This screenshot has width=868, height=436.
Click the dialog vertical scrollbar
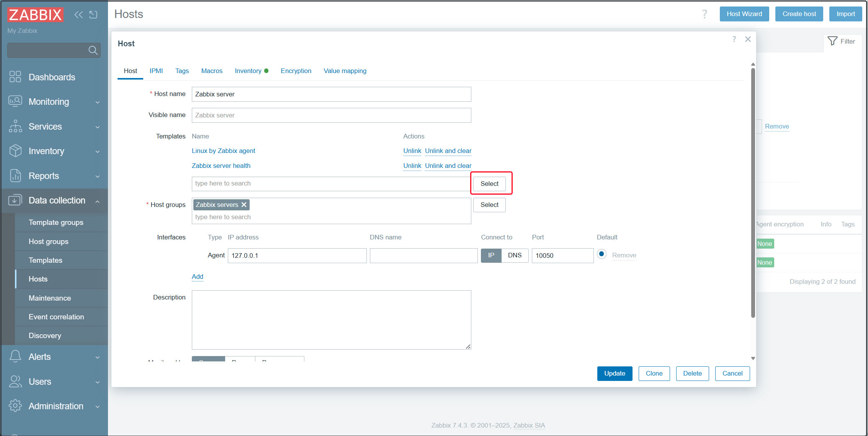pos(753,191)
